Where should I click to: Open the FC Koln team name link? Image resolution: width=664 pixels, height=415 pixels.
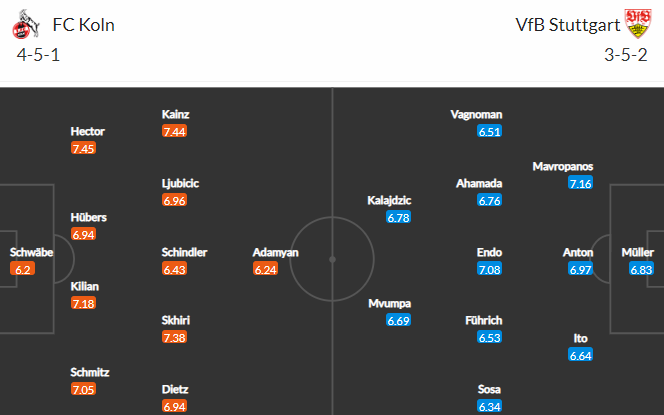point(83,25)
